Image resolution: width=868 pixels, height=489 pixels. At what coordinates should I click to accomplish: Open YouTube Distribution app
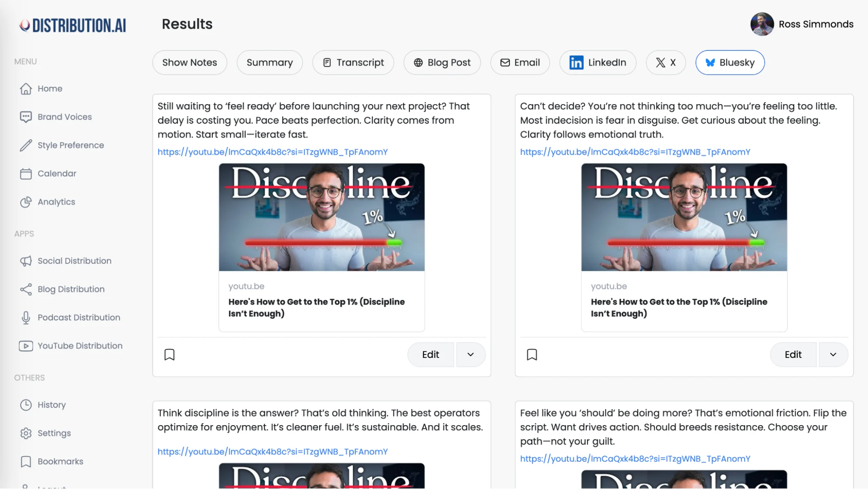(x=80, y=346)
